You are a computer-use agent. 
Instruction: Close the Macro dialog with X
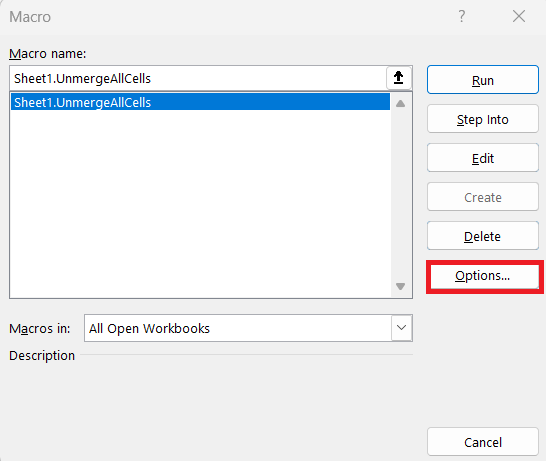tap(519, 16)
